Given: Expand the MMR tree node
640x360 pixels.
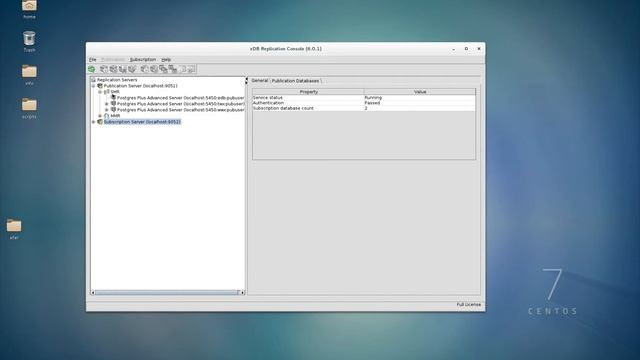Looking at the screenshot, I should tap(100, 116).
